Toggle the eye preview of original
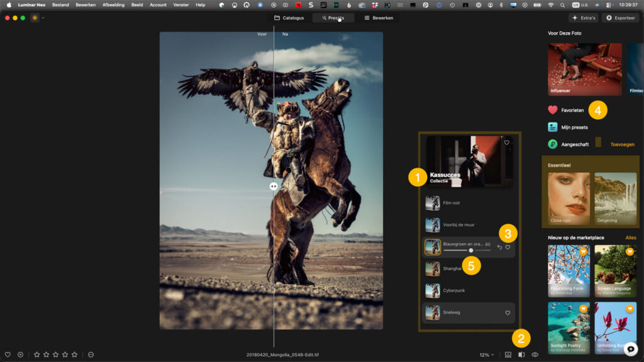The height and width of the screenshot is (362, 644). (535, 354)
